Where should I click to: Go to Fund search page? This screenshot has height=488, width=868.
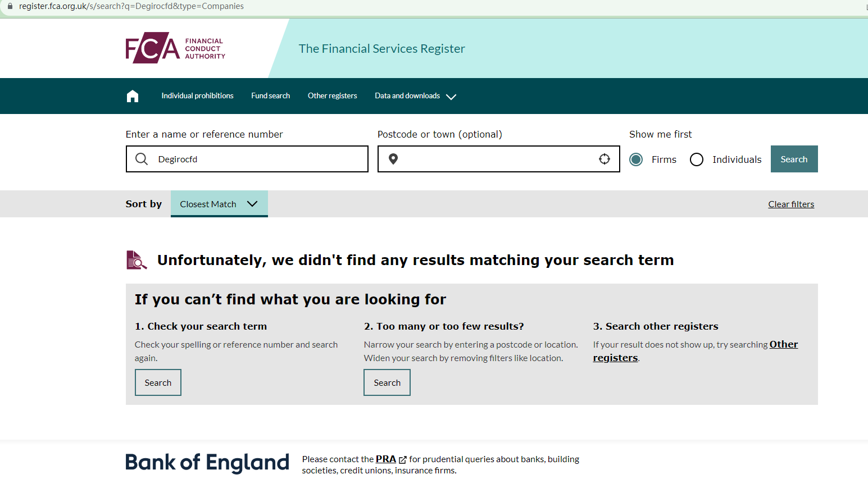270,96
